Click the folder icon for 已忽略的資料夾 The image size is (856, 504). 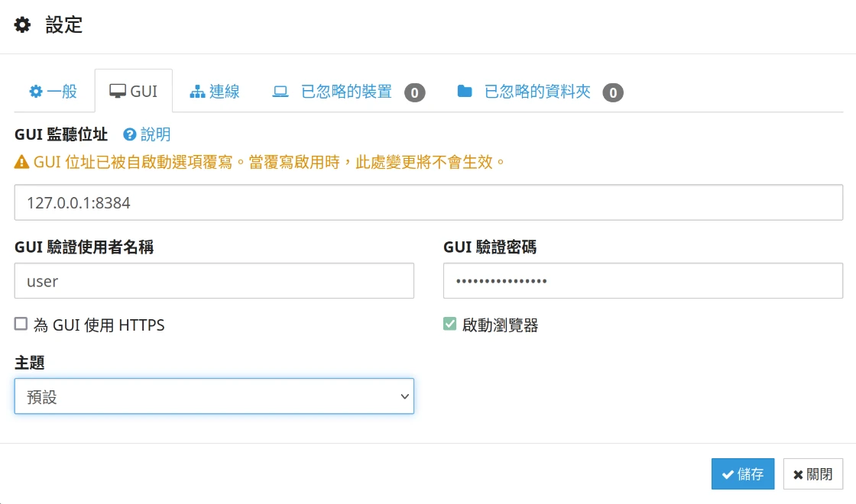(464, 92)
